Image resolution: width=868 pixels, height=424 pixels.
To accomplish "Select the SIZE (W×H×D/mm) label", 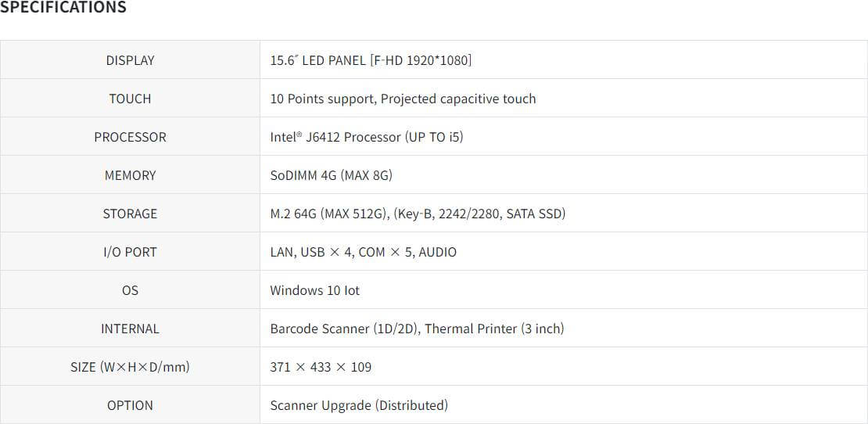I will pos(130,367).
